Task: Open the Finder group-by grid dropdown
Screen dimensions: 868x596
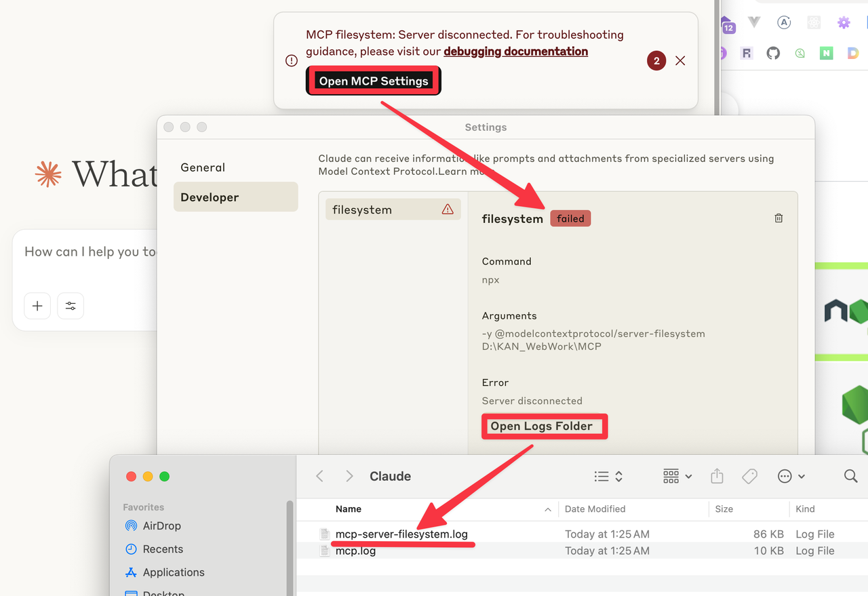Action: (x=677, y=477)
